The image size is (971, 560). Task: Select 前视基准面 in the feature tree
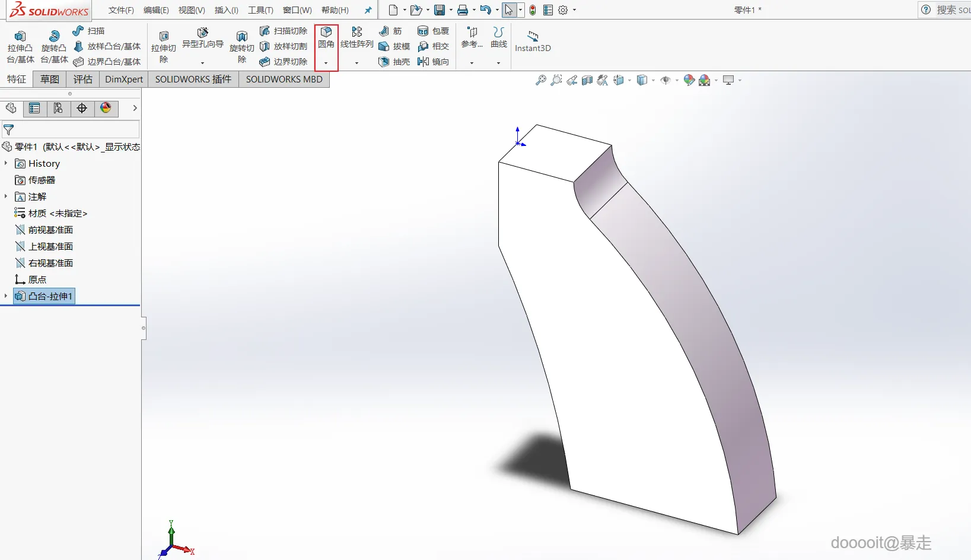[x=50, y=230]
